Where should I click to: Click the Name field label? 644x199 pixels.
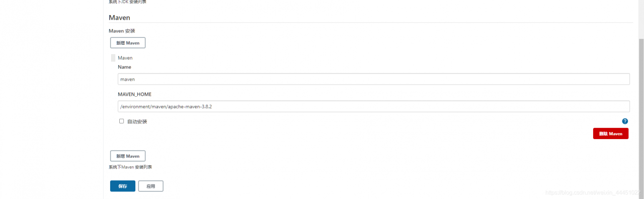[124, 67]
